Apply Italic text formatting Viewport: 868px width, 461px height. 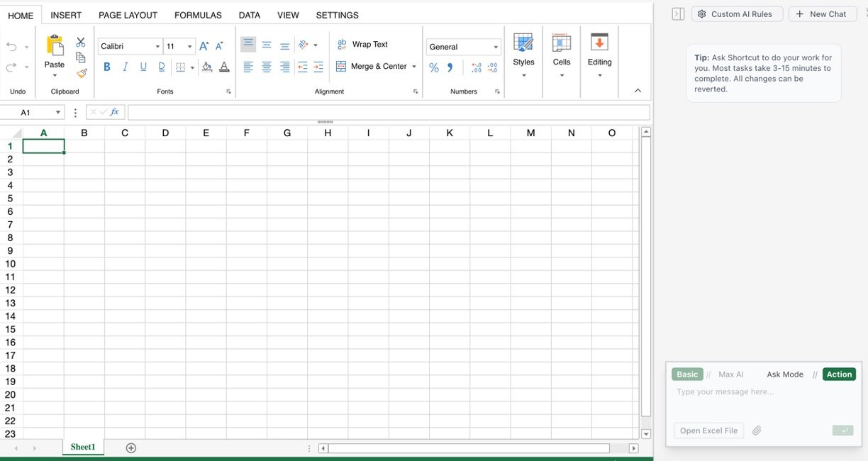point(126,67)
